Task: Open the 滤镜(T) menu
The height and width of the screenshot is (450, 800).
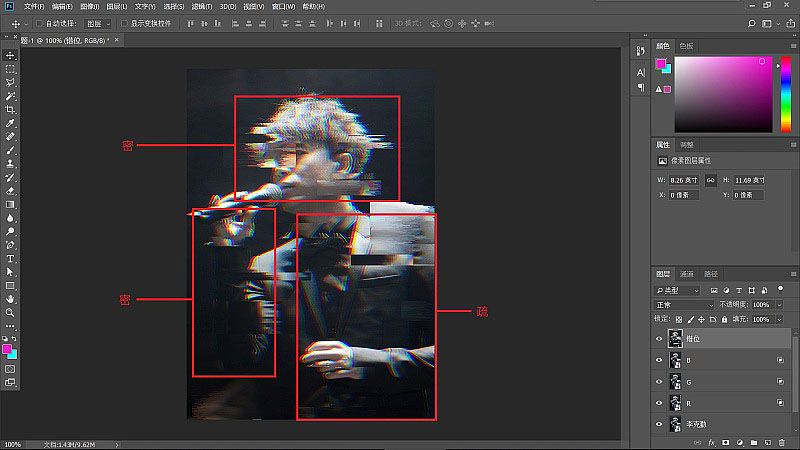Action: (x=202, y=7)
